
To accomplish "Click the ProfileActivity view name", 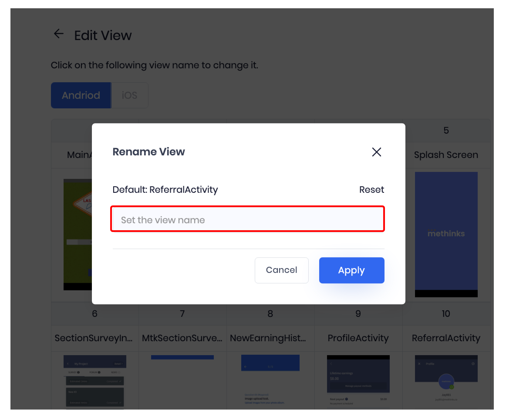I will 358,338.
